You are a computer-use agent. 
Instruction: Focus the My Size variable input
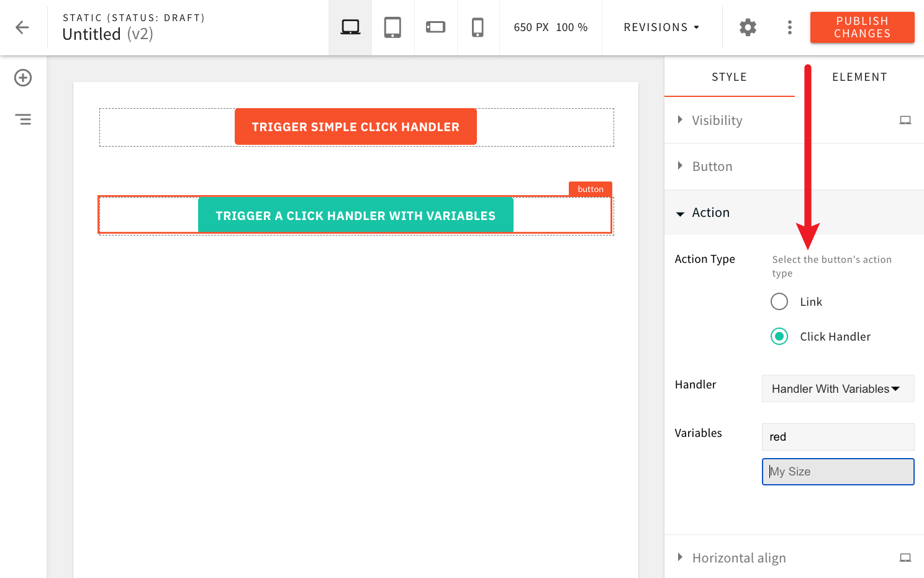point(838,471)
